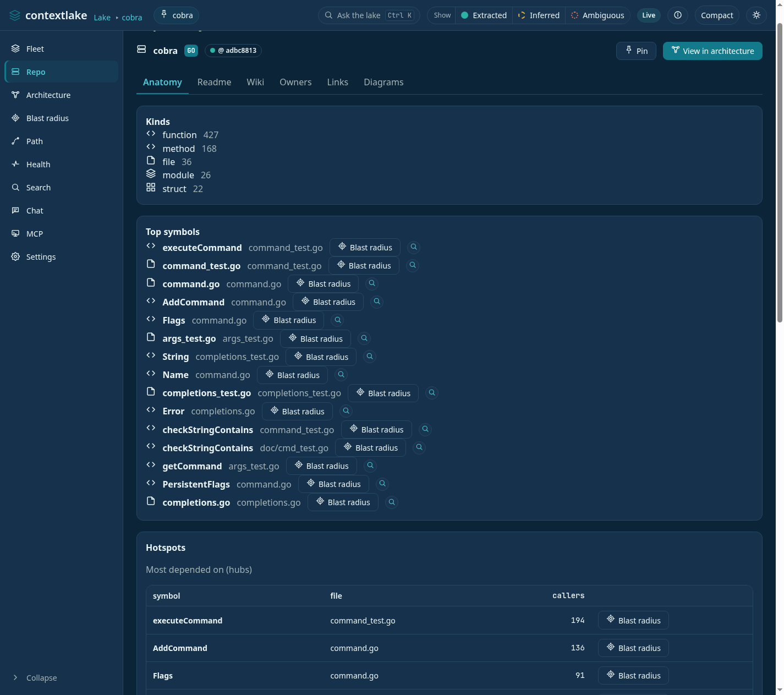Toggle Extracted edges visibility

pos(484,15)
